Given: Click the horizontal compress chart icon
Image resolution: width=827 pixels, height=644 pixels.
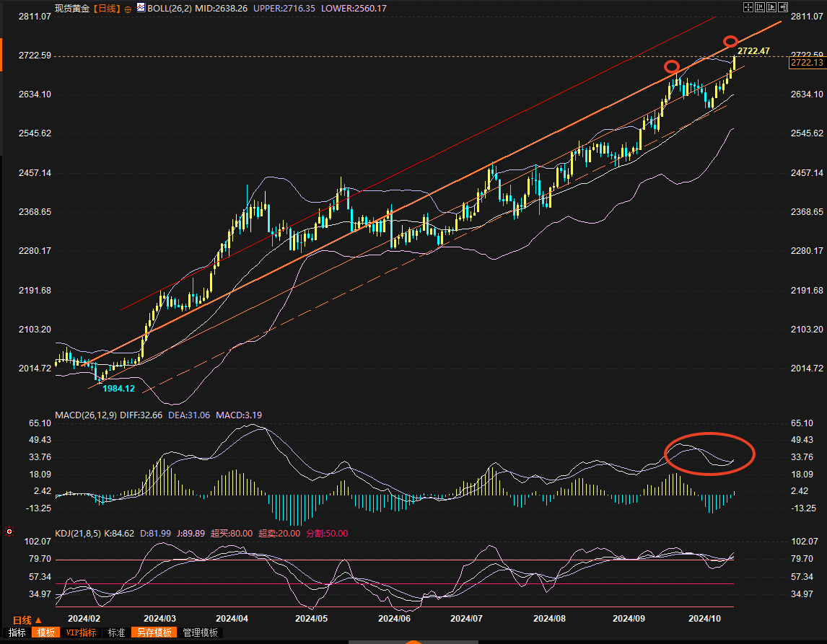Looking at the screenshot, I should 760,6.
